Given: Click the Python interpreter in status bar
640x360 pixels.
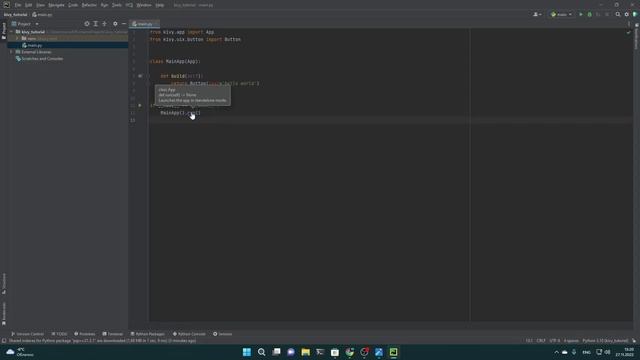Looking at the screenshot, I should point(605,341).
